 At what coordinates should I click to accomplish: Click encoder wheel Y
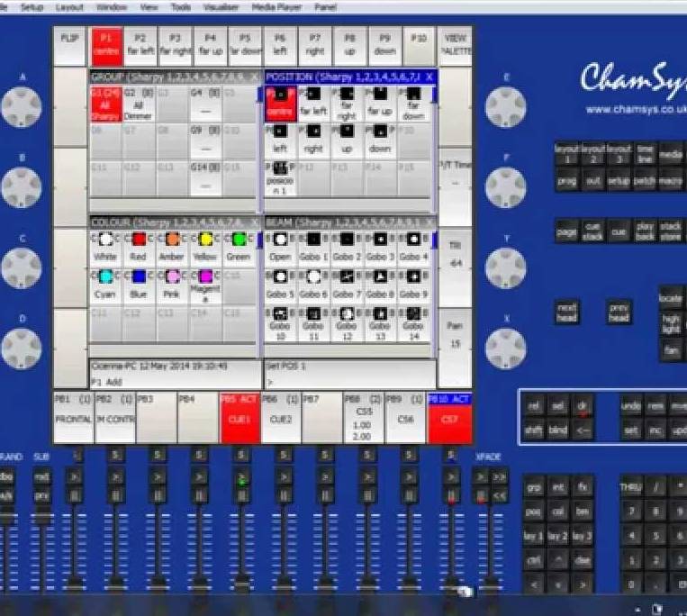[x=506, y=268]
